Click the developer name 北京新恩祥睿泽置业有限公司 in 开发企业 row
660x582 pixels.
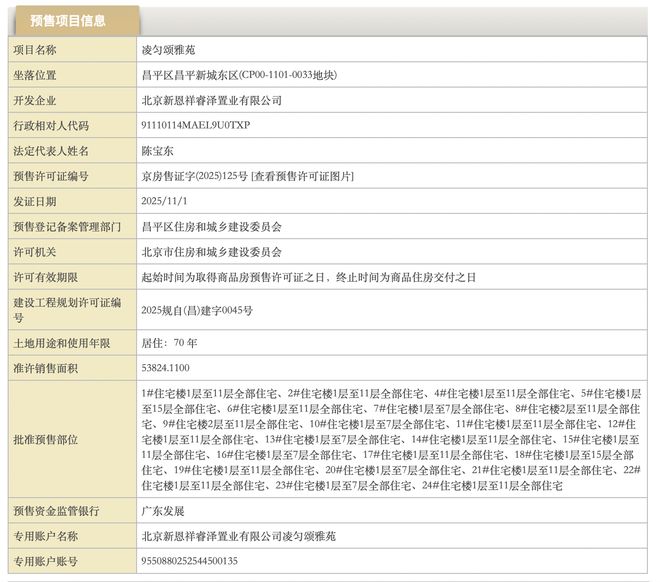212,100
